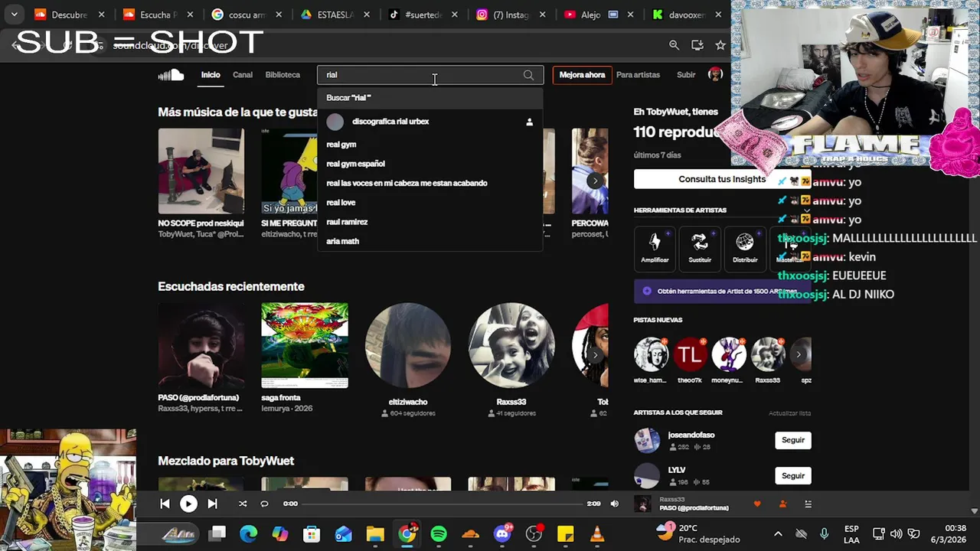The height and width of the screenshot is (551, 980).
Task: Click the SoundCloud logo in the header
Action: point(171,74)
